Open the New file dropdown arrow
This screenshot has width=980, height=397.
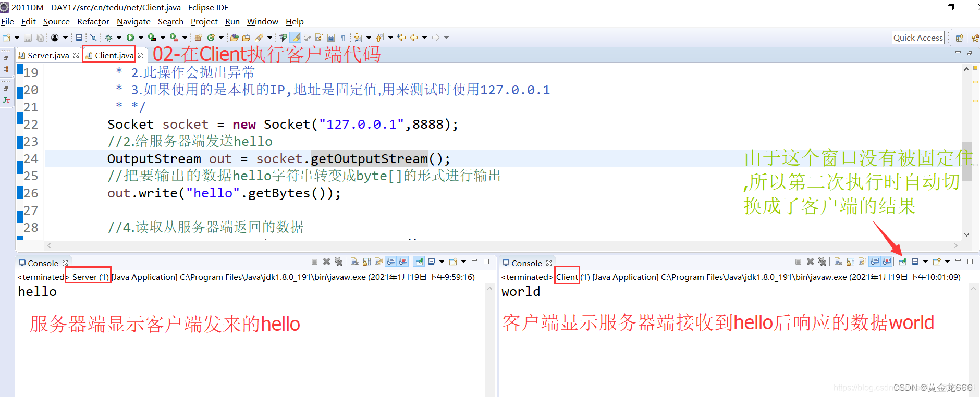(x=17, y=38)
